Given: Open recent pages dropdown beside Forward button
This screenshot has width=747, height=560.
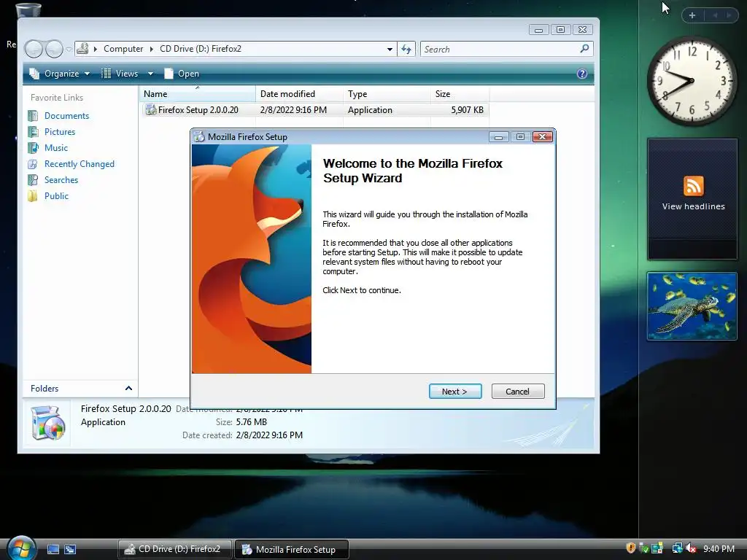Looking at the screenshot, I should (69, 49).
